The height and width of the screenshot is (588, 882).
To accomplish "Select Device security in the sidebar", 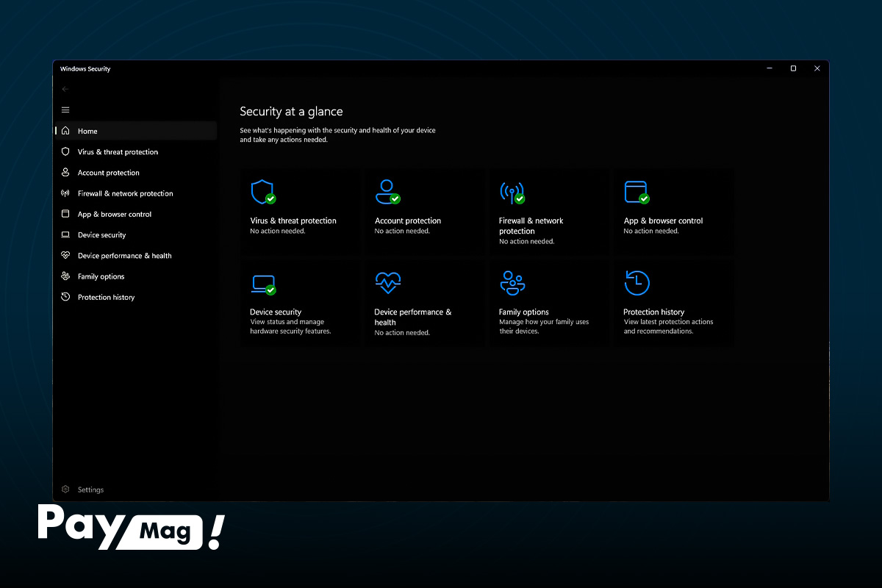I will point(101,235).
